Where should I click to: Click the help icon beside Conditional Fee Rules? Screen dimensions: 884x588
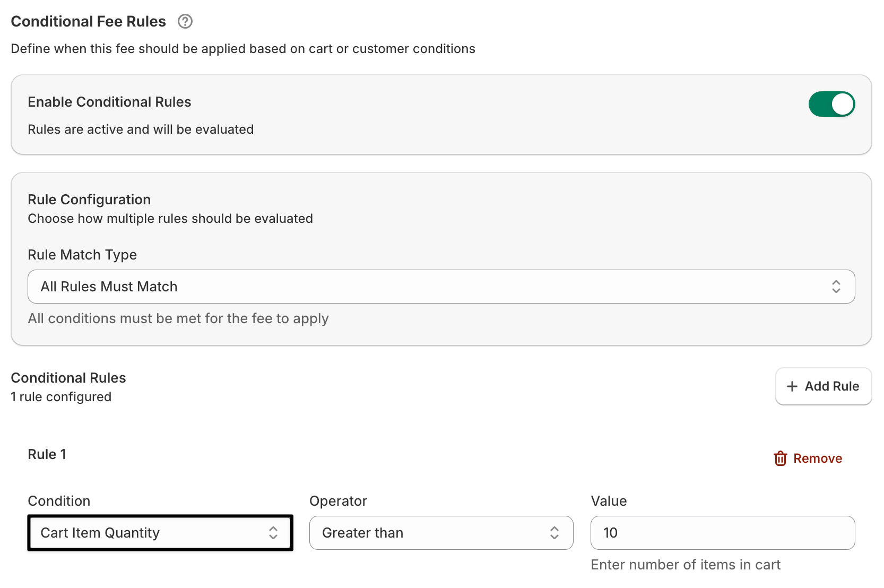[185, 22]
